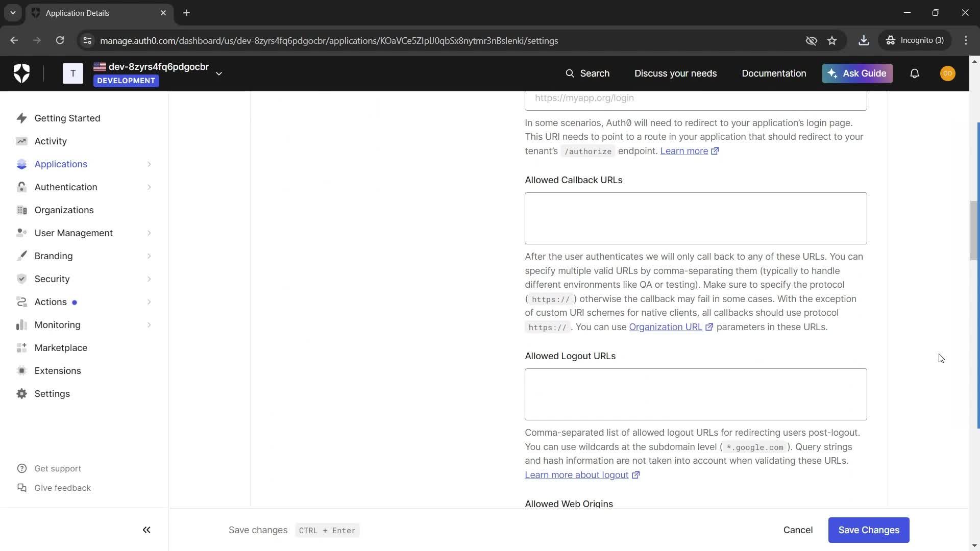Open Organization URL link
Screen dimensions: 980x551
coord(671,327)
